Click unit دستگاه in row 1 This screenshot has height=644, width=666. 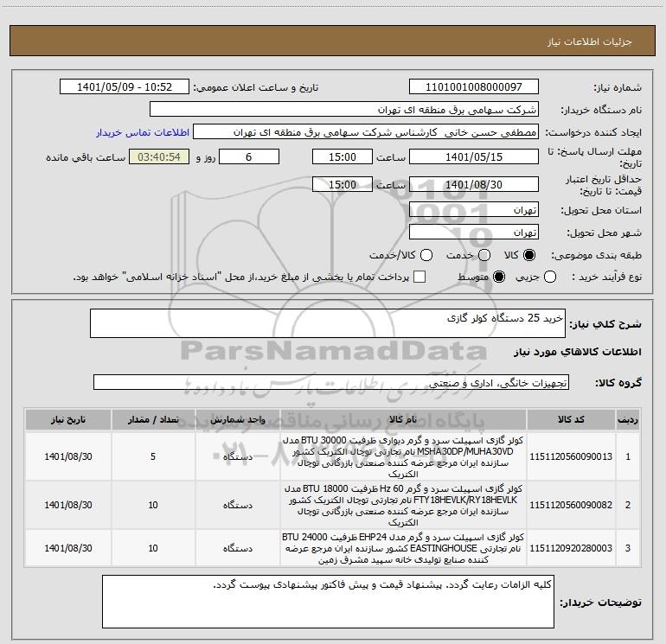(x=238, y=456)
